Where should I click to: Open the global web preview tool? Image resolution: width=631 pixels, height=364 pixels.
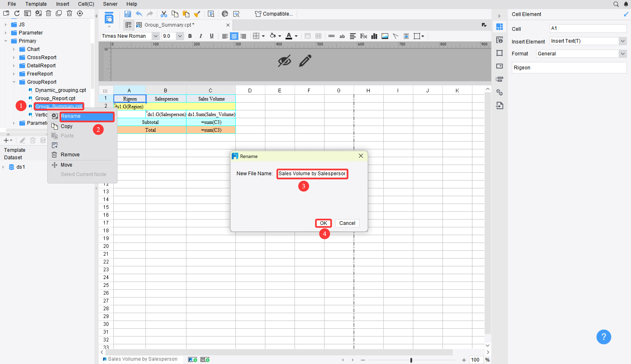pyautogui.click(x=225, y=14)
